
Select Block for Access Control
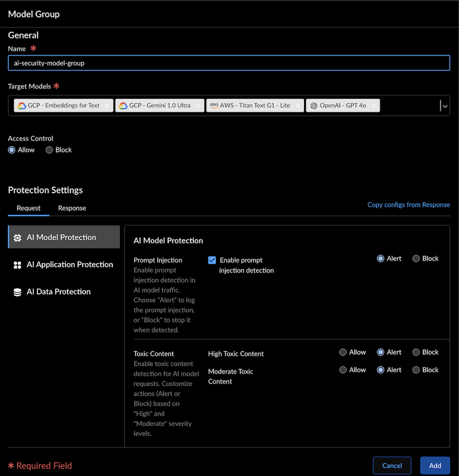click(x=49, y=150)
